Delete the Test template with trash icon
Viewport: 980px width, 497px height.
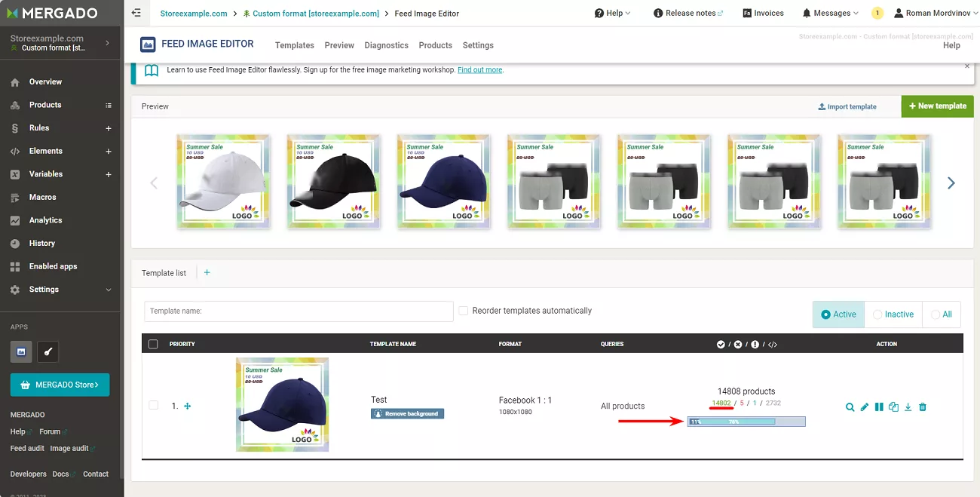(x=923, y=407)
